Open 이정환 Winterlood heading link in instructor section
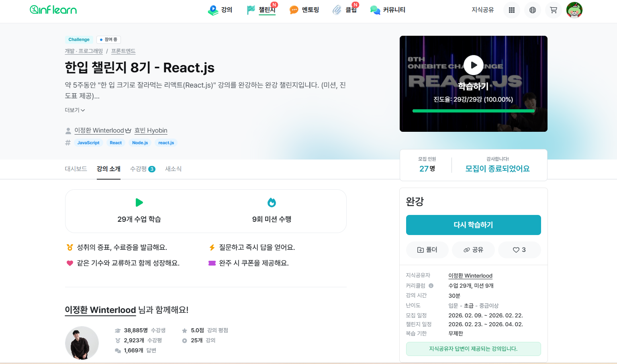The width and height of the screenshot is (617, 364). coord(100,310)
